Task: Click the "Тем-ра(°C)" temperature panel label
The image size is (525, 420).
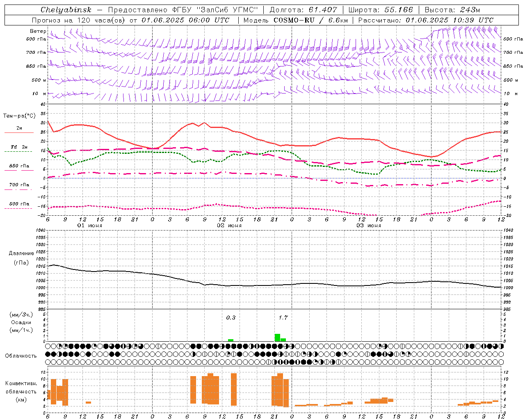Action: (19, 116)
